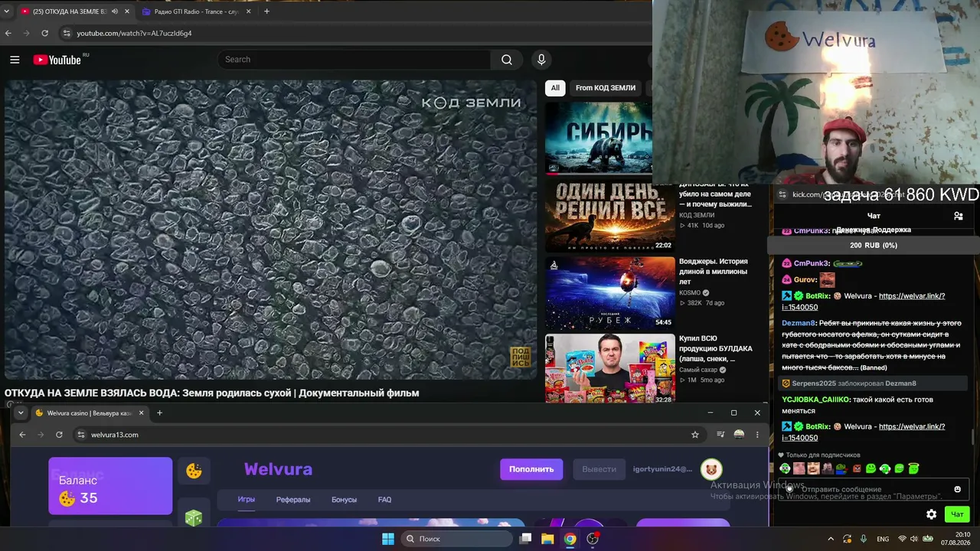980x551 pixels.
Task: Open the chat user list icon
Action: (x=958, y=216)
